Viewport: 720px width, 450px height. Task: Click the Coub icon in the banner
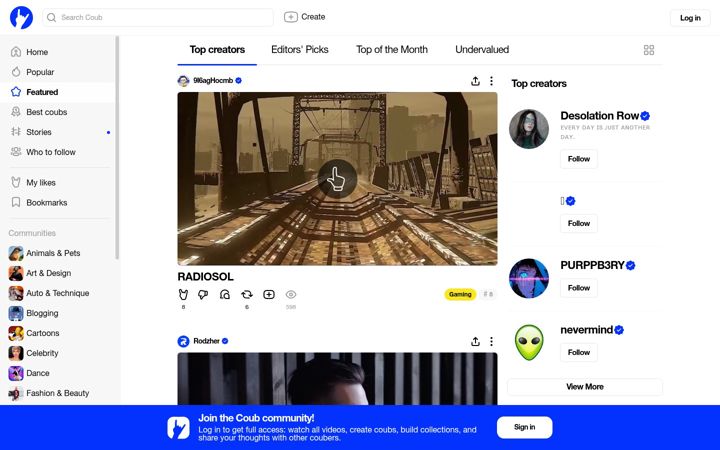click(178, 428)
